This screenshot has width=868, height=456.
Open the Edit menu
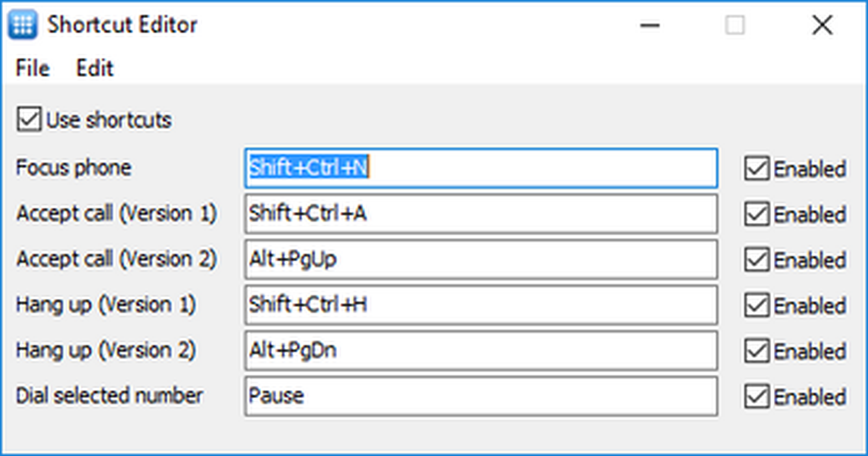tap(95, 68)
